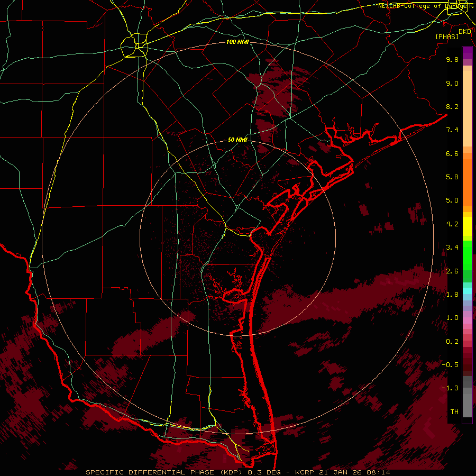476x476 pixels.
Task: Click the 6.6 scale value
Action: (x=452, y=153)
